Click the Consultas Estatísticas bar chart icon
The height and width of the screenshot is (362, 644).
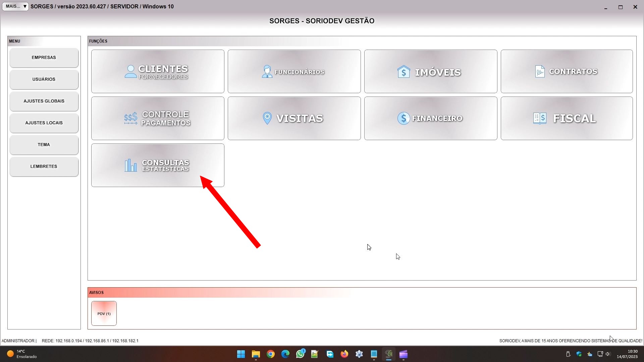(x=130, y=165)
